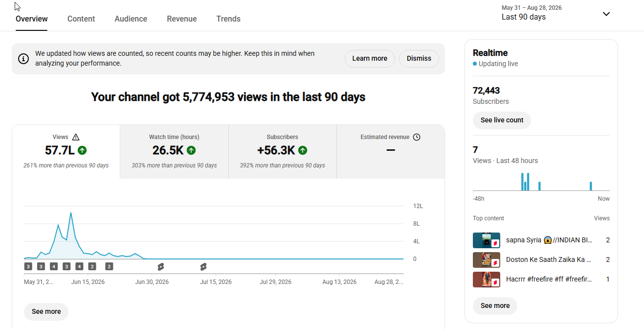This screenshot has height=329, width=644.
Task: Select the Subscribers metric card
Action: (283, 152)
